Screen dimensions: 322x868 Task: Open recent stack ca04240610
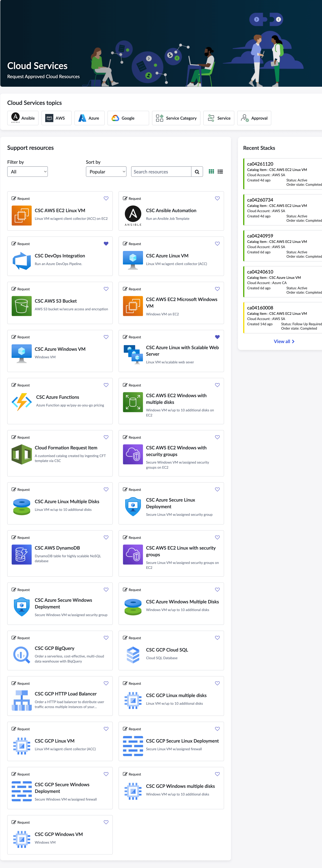[260, 272]
